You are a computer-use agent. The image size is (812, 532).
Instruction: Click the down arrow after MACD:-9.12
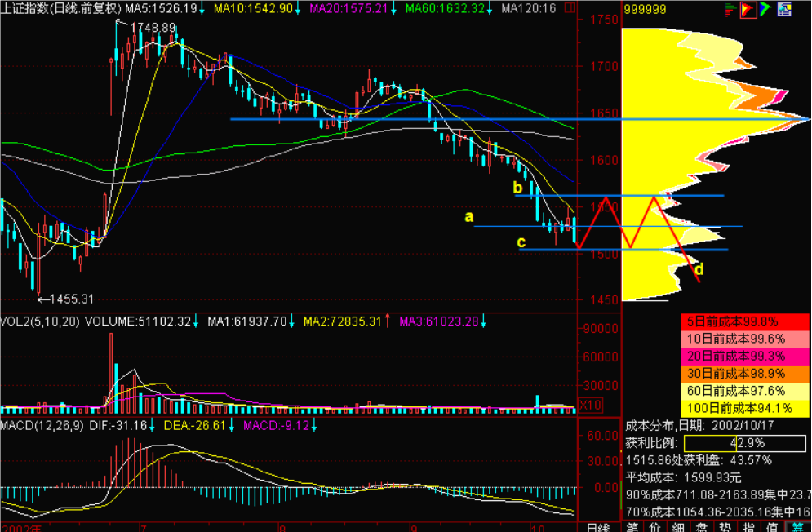pos(313,425)
